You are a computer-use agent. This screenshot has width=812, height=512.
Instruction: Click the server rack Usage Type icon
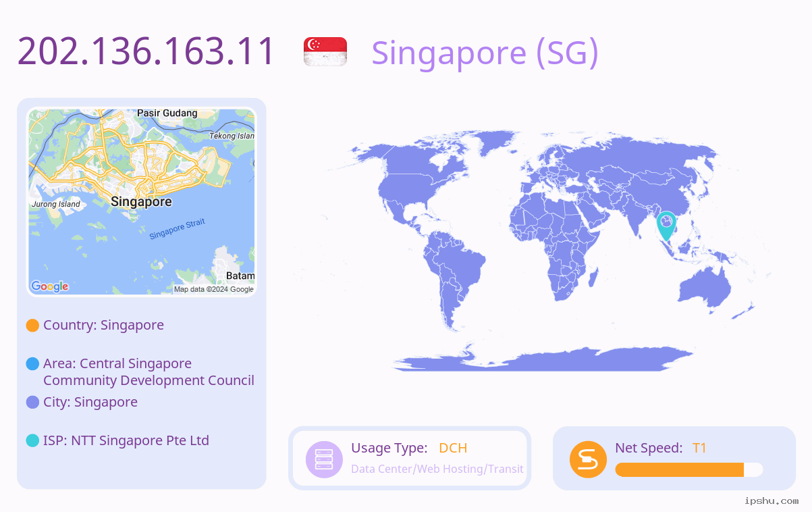[x=325, y=459]
